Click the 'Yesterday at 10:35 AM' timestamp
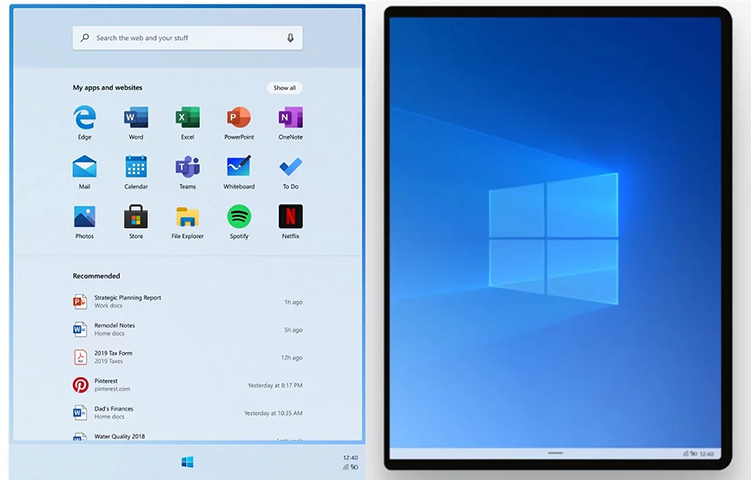The image size is (751, 480). tap(273, 413)
